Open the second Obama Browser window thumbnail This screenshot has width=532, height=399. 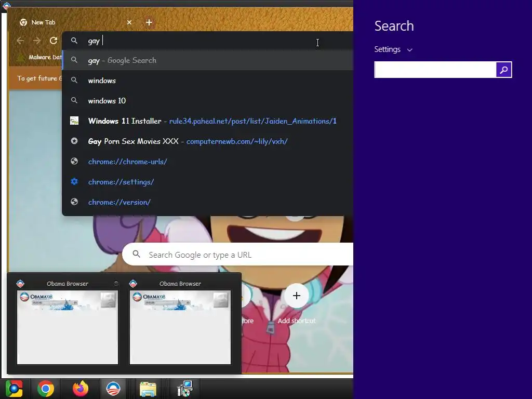pyautogui.click(x=180, y=327)
